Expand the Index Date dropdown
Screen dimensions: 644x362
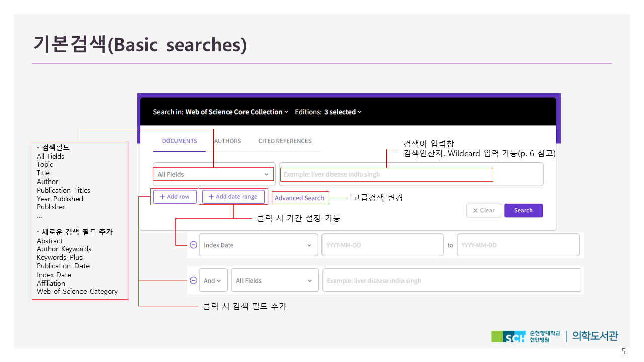click(259, 245)
